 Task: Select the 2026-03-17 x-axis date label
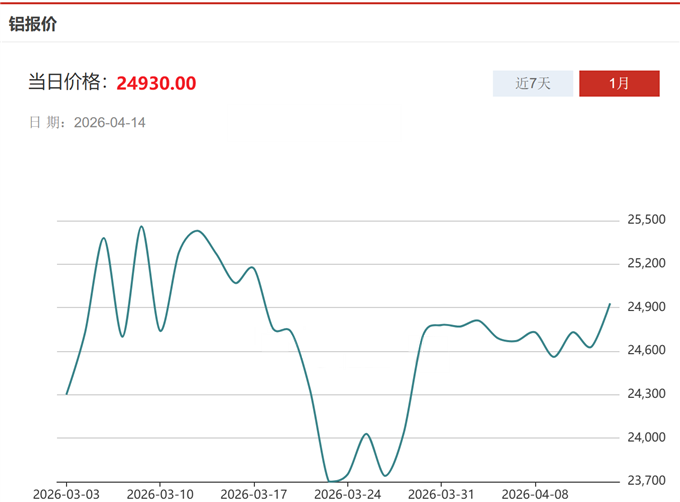253,494
